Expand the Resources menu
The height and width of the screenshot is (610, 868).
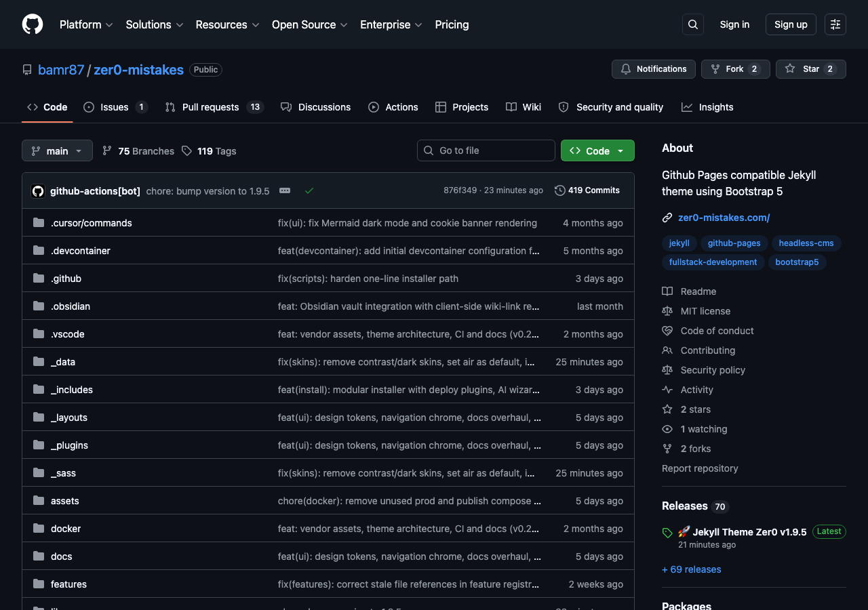[x=227, y=24]
